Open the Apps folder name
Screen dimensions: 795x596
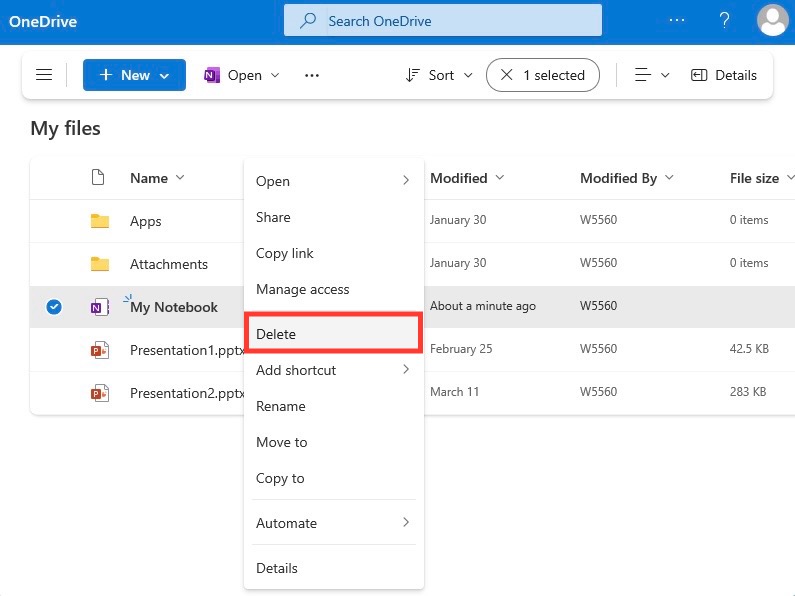pyautogui.click(x=146, y=221)
